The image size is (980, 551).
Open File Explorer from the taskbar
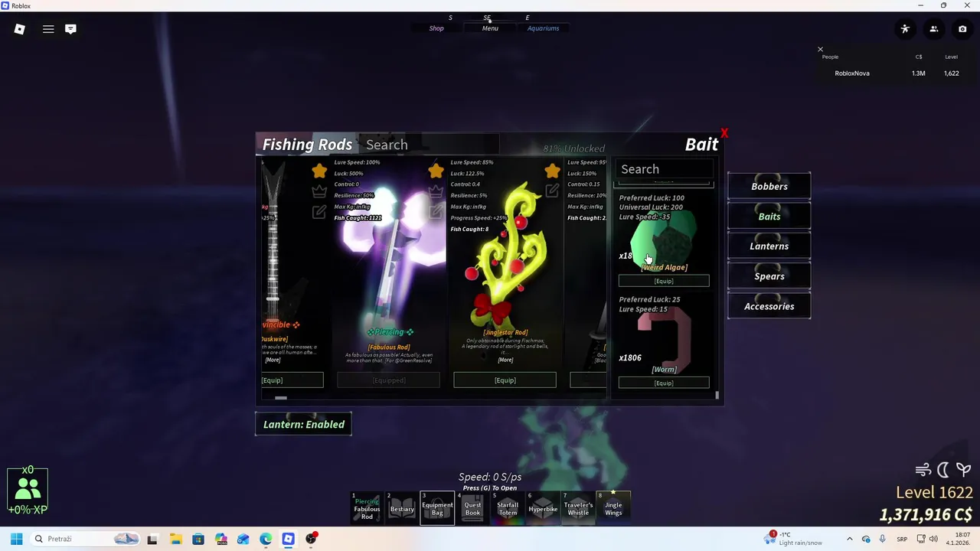pyautogui.click(x=175, y=539)
